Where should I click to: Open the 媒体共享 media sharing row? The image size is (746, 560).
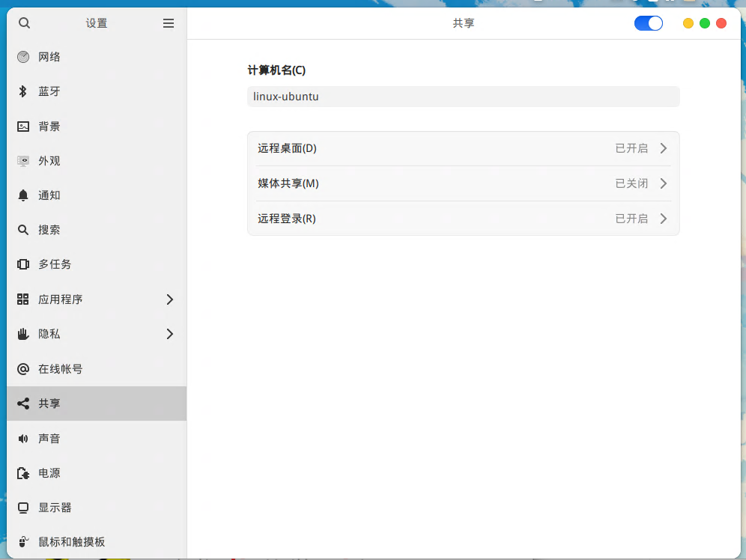463,183
